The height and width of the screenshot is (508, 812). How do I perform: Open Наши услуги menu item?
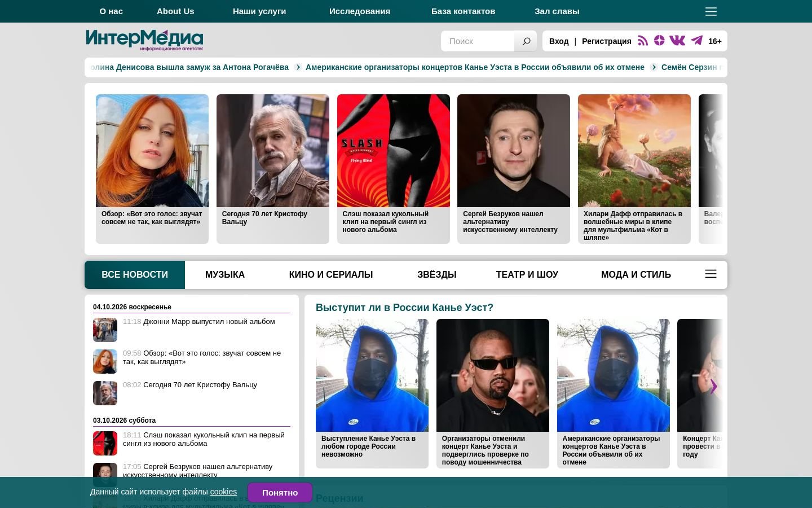pyautogui.click(x=259, y=11)
